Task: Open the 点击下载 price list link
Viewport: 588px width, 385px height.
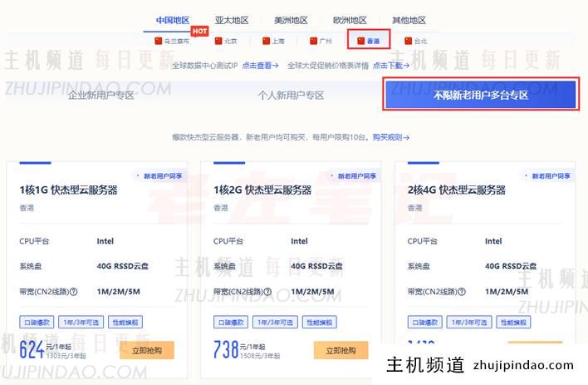Action: [x=390, y=66]
